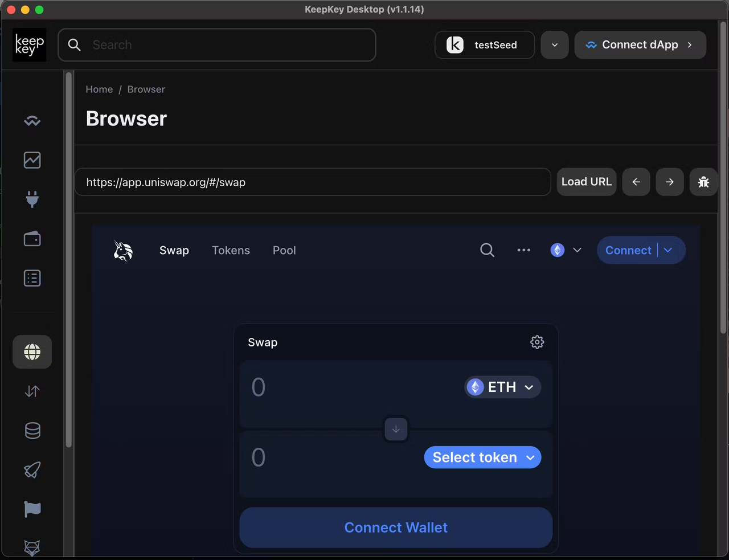Screen dimensions: 729x560
Task: Open Uniswap swap settings gear
Action: 537,342
